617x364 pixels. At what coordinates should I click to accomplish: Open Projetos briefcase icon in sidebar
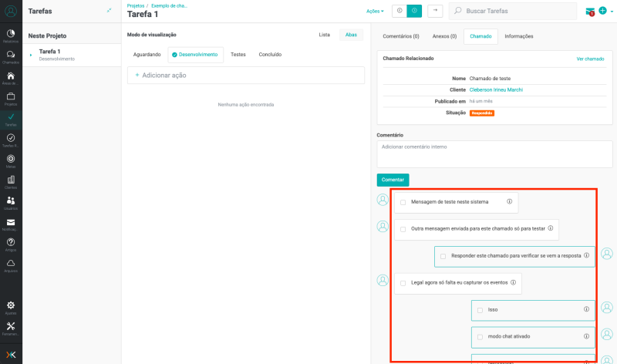(11, 98)
